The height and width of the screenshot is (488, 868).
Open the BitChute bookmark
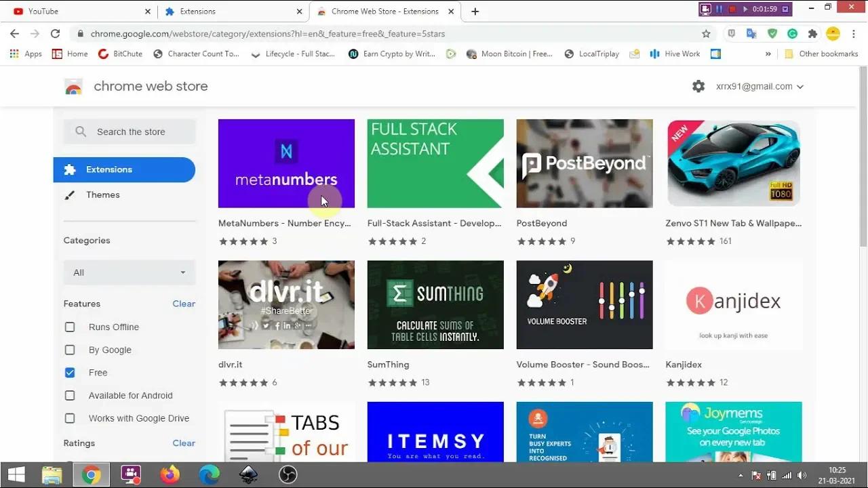(x=120, y=54)
